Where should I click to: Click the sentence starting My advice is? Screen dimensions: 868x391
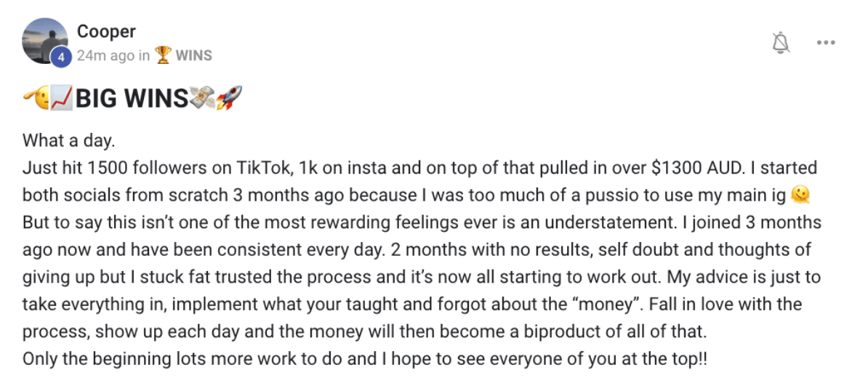pos(420,291)
